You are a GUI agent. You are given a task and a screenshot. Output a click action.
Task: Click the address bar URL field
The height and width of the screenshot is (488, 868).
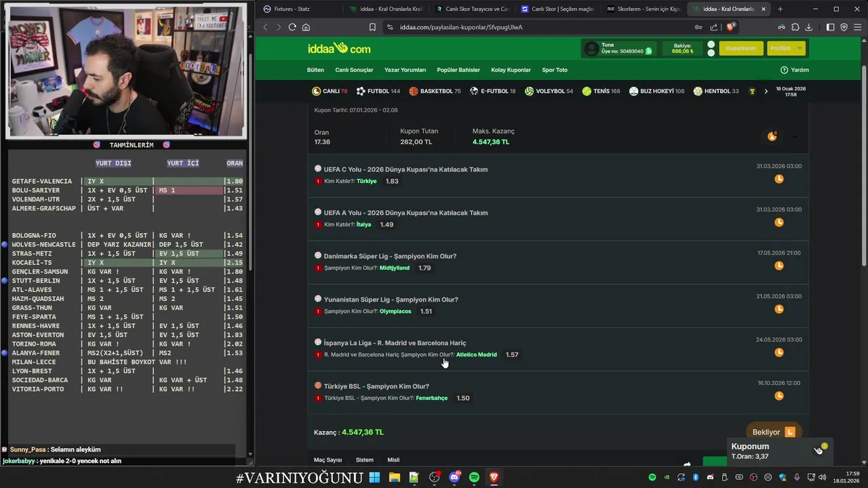[x=542, y=27]
